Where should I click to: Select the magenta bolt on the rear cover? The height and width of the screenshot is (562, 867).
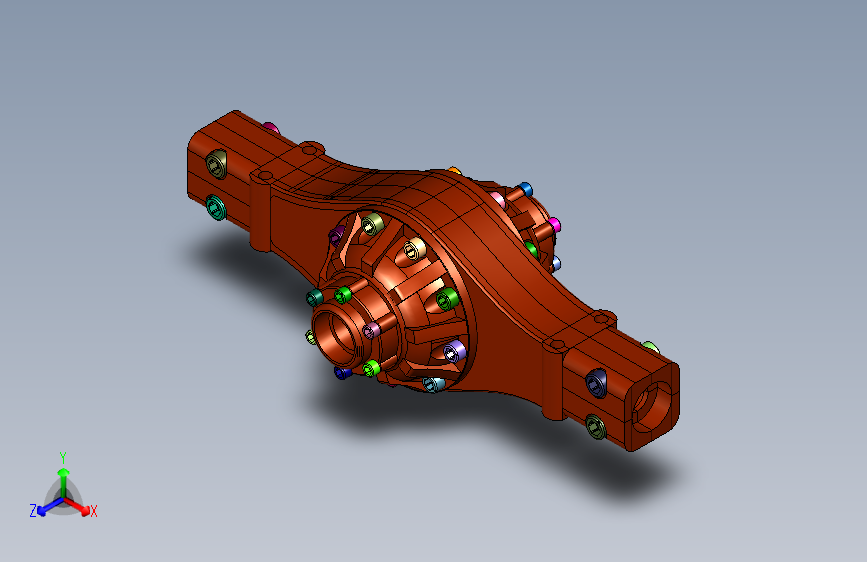[x=554, y=225]
